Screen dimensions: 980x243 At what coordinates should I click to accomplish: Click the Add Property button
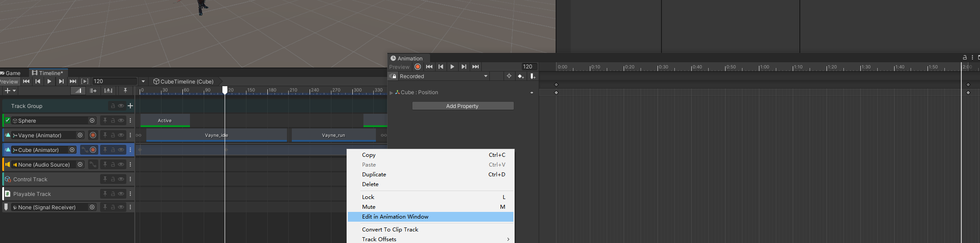pyautogui.click(x=463, y=106)
